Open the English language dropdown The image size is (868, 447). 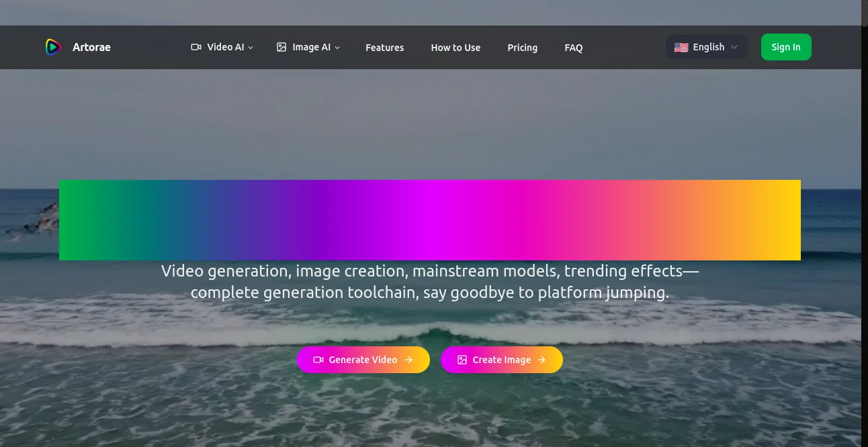[x=706, y=47]
